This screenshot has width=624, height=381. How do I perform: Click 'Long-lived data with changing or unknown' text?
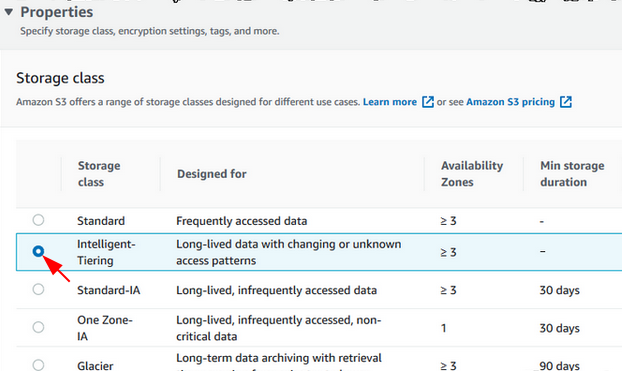tap(289, 244)
